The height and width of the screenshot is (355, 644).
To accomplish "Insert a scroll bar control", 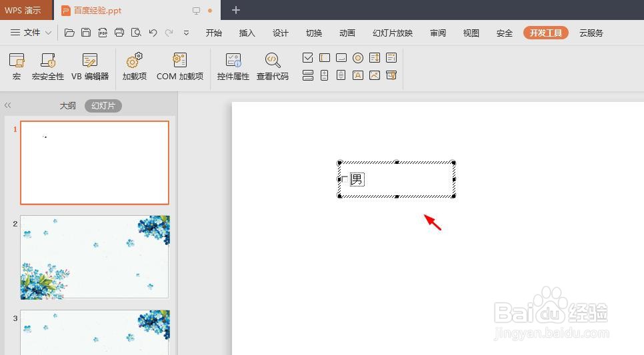I will [341, 75].
